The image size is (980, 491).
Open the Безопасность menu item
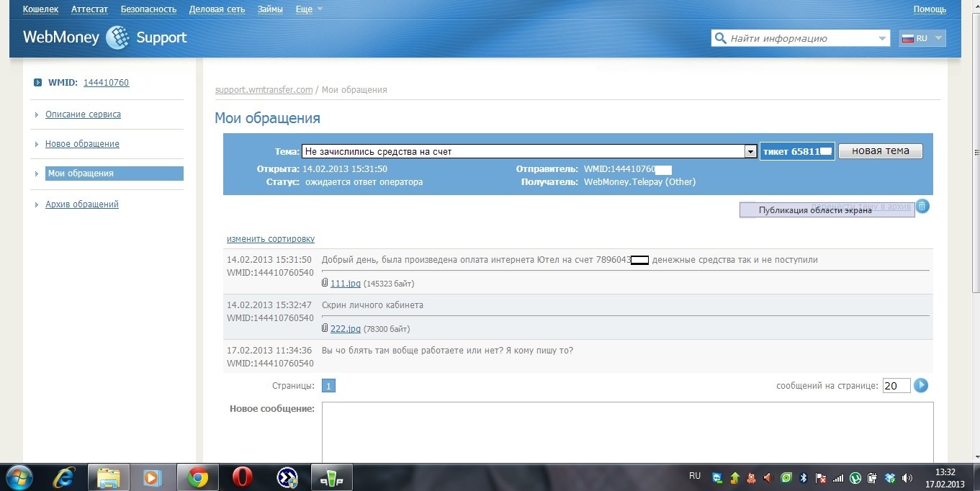coord(148,9)
